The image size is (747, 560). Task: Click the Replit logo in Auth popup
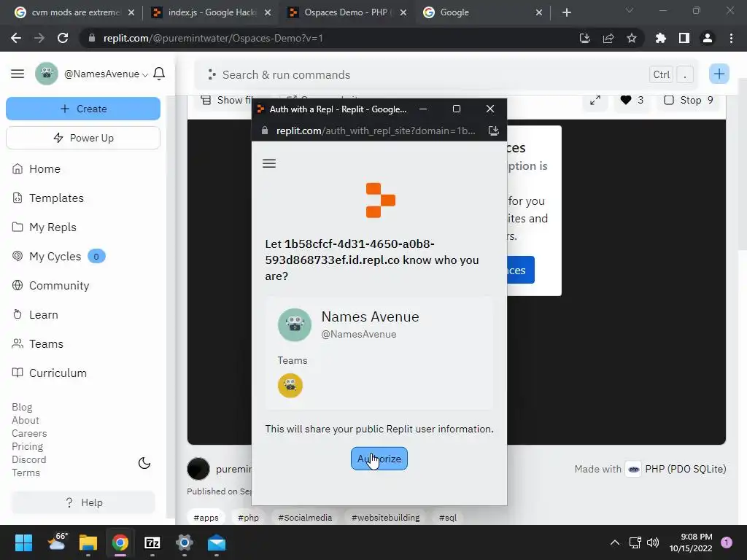click(x=380, y=201)
